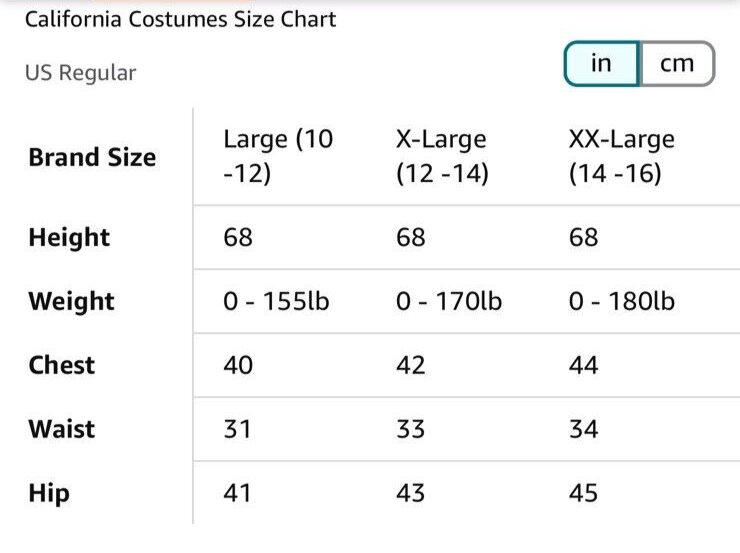Select Large hip value 41
Image resolution: width=740 pixels, height=553 pixels.
point(237,493)
